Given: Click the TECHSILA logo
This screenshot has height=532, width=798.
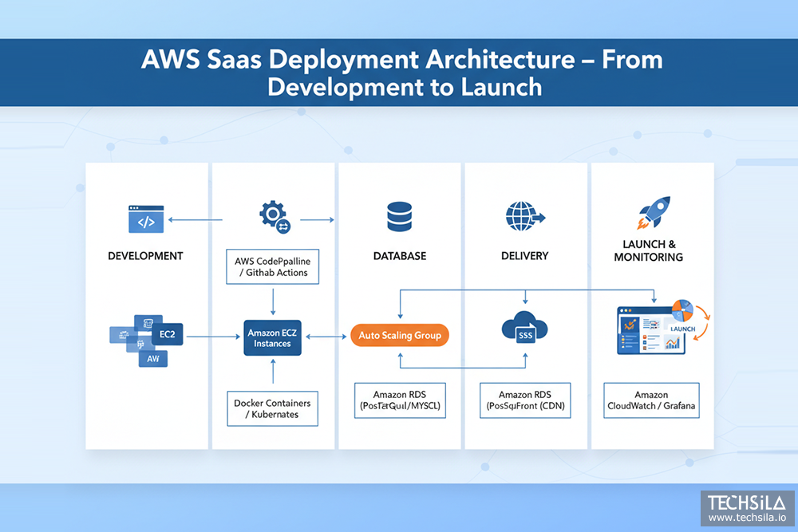Looking at the screenshot, I should [x=747, y=502].
